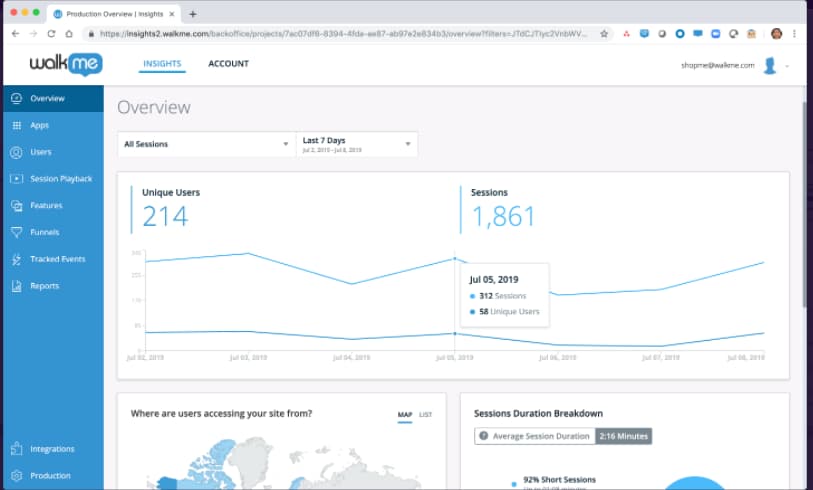Click the Jul 05 unique users point
The height and width of the screenshot is (490, 813).
click(455, 333)
